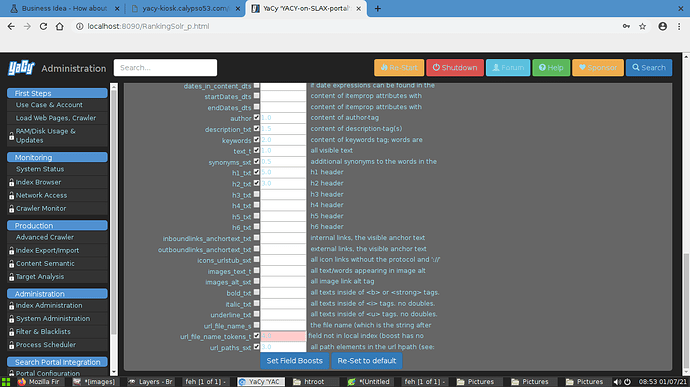
Task: Switch to the yacy-kiosk.calypso53.com tab
Action: (x=185, y=8)
